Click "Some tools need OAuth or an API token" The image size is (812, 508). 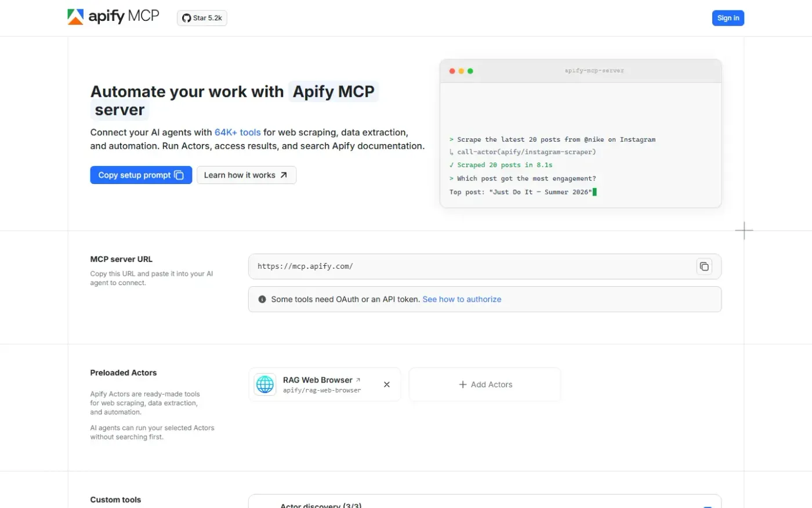click(x=345, y=300)
